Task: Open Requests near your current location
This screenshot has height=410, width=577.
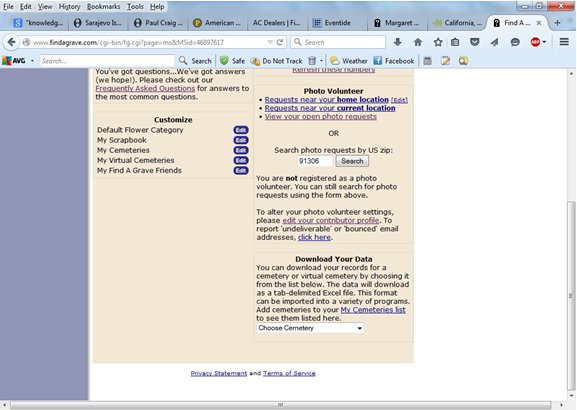Action: [x=330, y=108]
